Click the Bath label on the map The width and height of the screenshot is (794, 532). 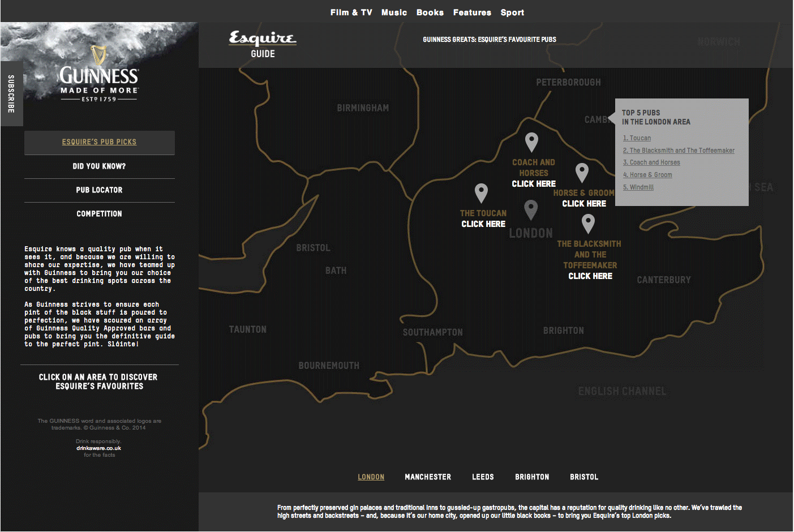click(x=336, y=271)
